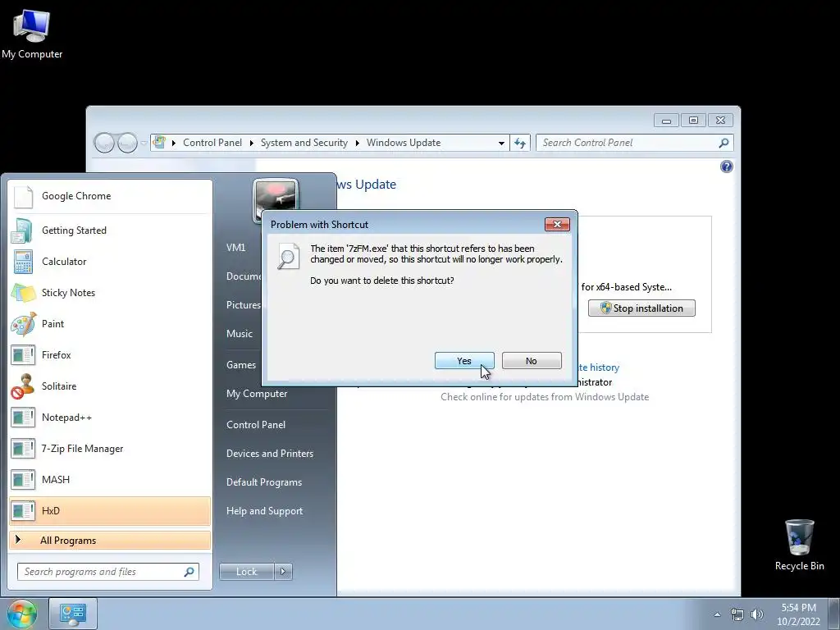
Task: Click the Back navigation button
Action: click(104, 143)
